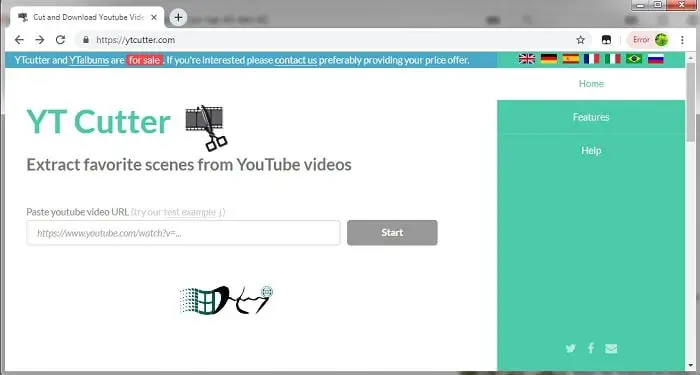Switch language to Portuguese via Brazil flag
This screenshot has width=700, height=375.
click(634, 59)
